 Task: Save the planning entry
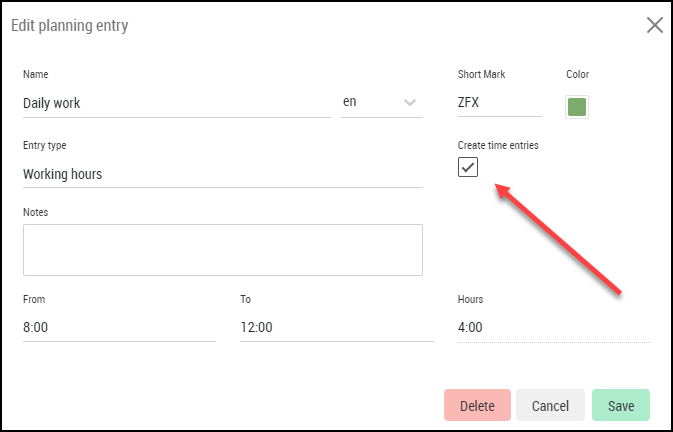coord(621,405)
